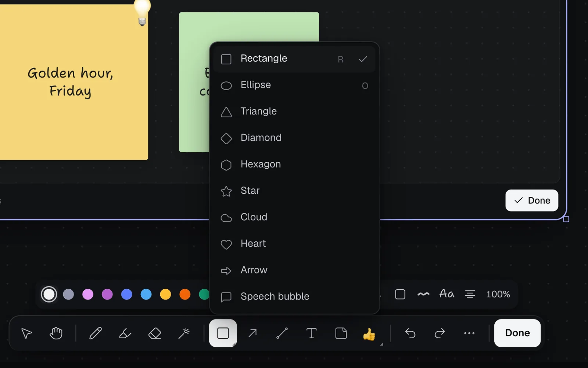Choose the Arrow shape option

pos(294,271)
